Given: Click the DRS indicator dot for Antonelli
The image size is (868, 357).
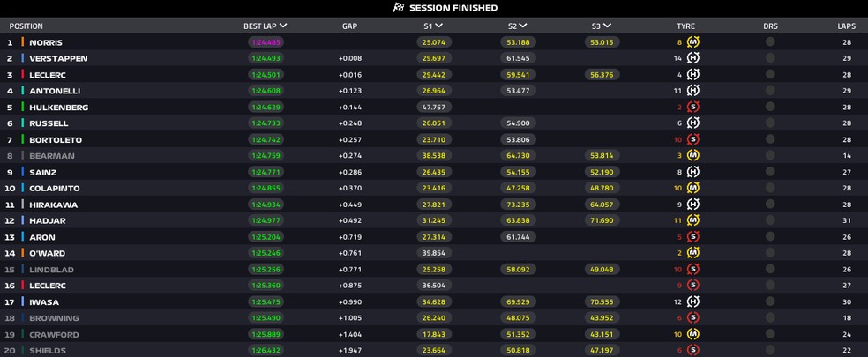Looking at the screenshot, I should (770, 90).
